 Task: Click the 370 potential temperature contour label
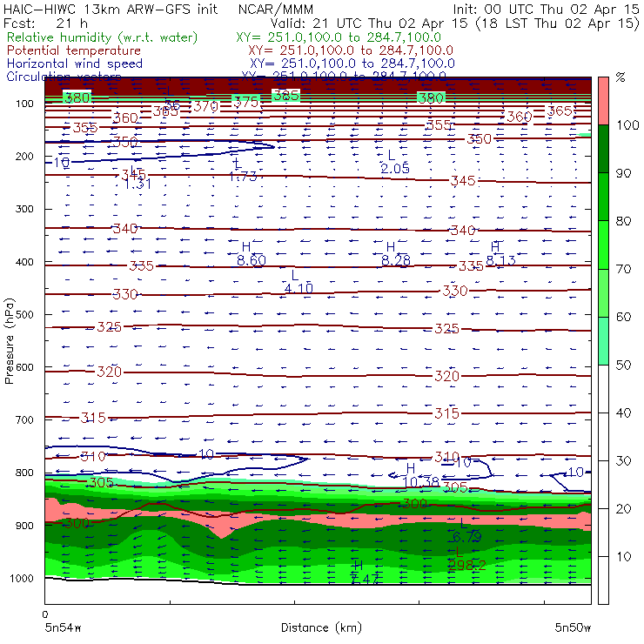[x=205, y=107]
